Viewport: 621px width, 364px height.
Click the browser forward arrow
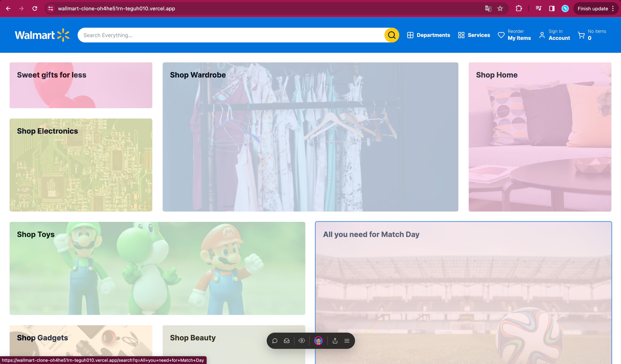coord(21,9)
